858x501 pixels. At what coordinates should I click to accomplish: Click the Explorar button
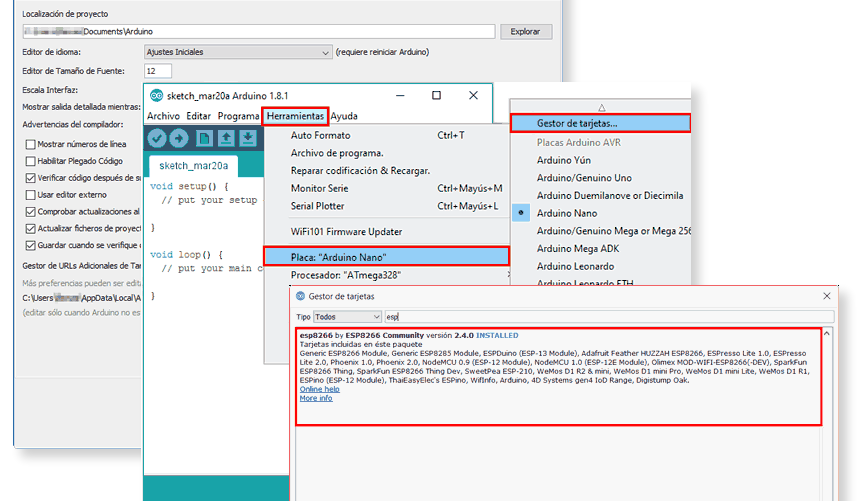coord(525,32)
